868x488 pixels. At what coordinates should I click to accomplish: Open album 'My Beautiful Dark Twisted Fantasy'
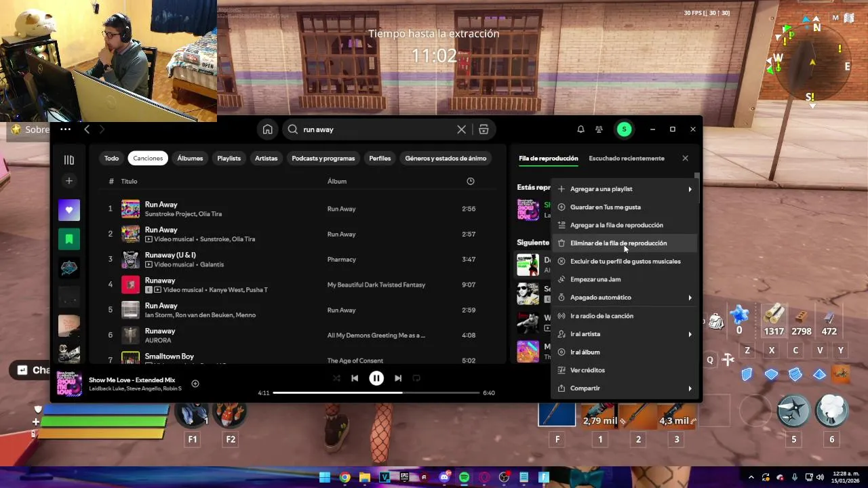(x=376, y=285)
